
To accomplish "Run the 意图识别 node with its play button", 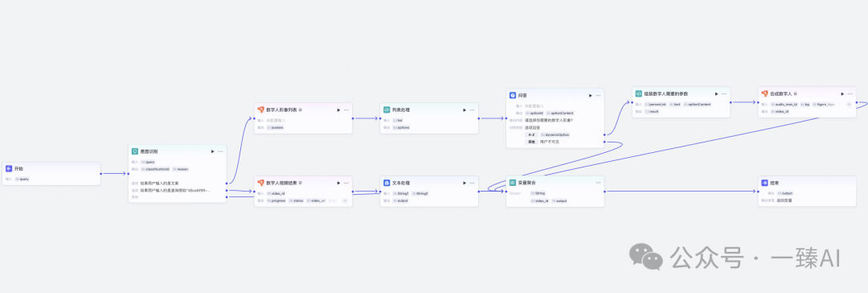I will pyautogui.click(x=212, y=151).
